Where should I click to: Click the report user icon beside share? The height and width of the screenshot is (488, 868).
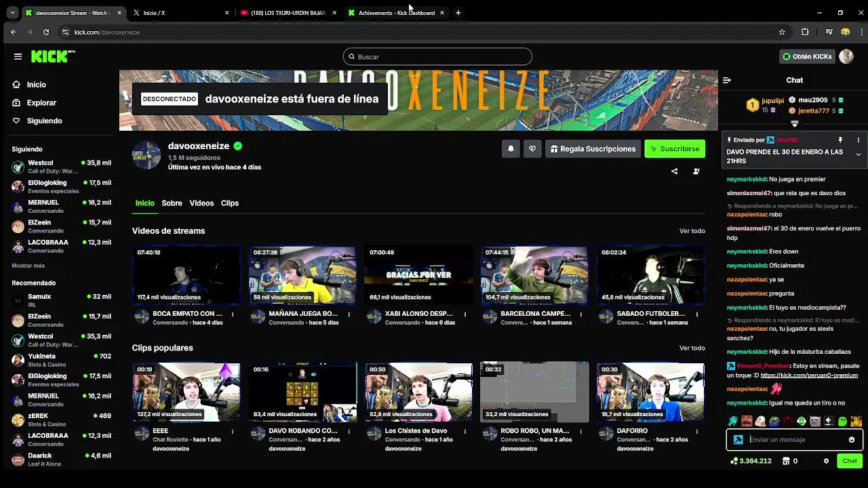pos(696,171)
